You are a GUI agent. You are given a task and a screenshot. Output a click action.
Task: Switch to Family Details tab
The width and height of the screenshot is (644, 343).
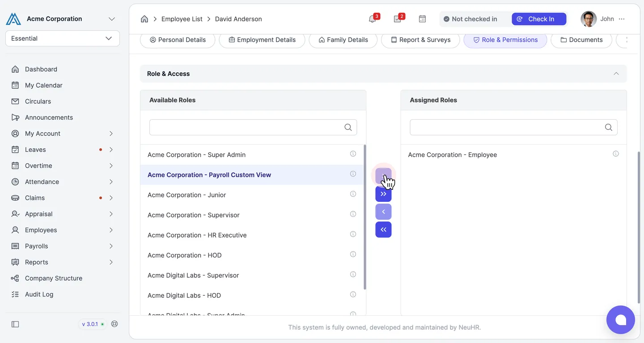click(x=343, y=40)
